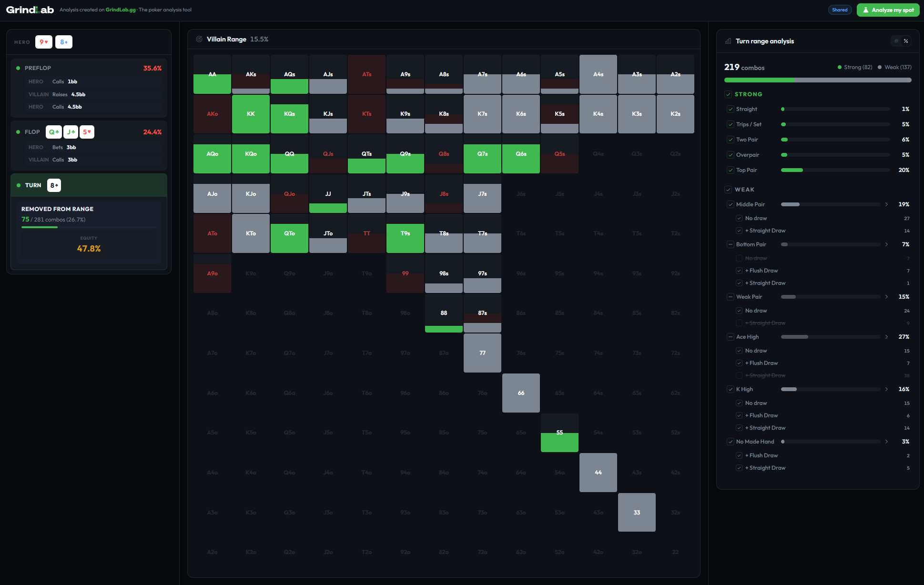Screen dimensions: 924x585
Task: Uncheck the Top Pair checkbox
Action: tap(731, 170)
